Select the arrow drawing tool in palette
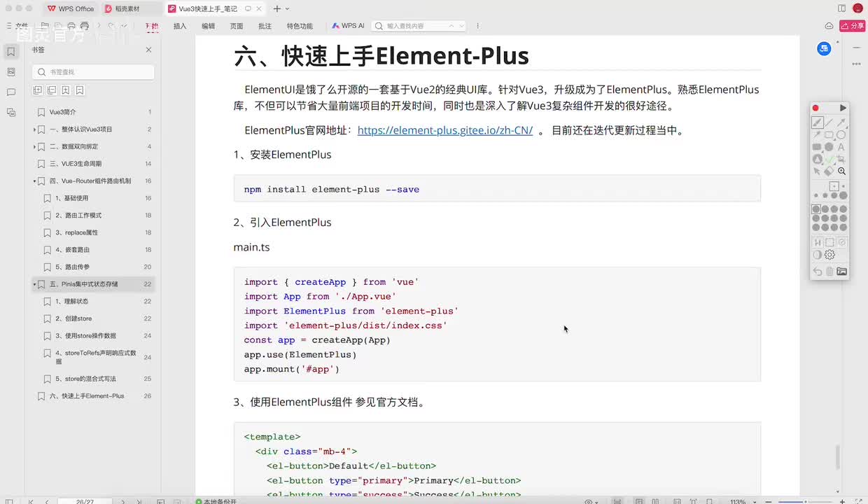The width and height of the screenshot is (868, 504). 841,122
